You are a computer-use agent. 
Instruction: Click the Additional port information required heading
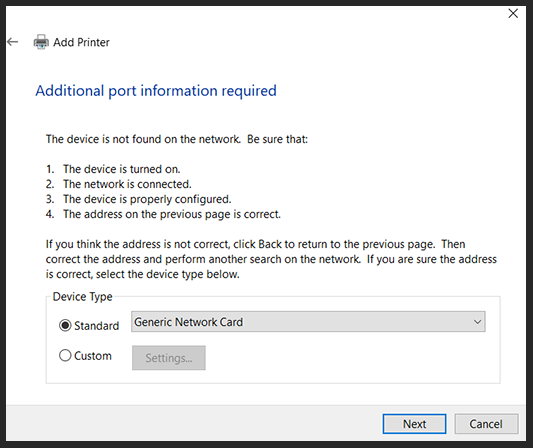point(156,91)
